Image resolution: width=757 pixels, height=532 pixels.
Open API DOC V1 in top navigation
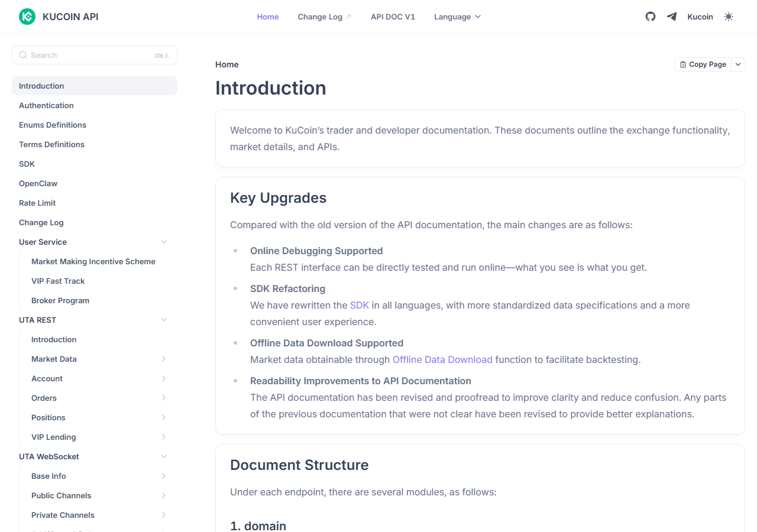[393, 17]
